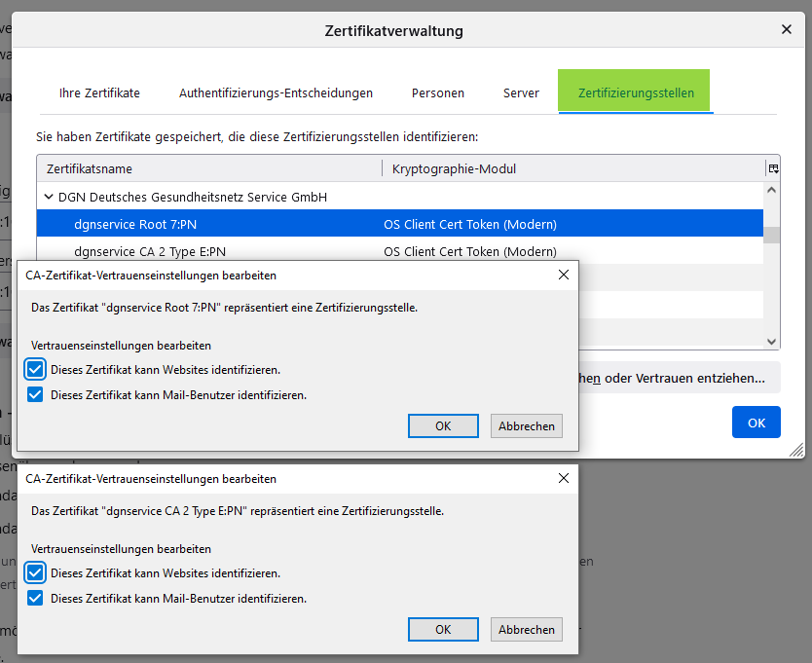Screen dimensions: 812x663
Task: Close the Zertifikatverwaltung dialog
Action: click(x=786, y=29)
